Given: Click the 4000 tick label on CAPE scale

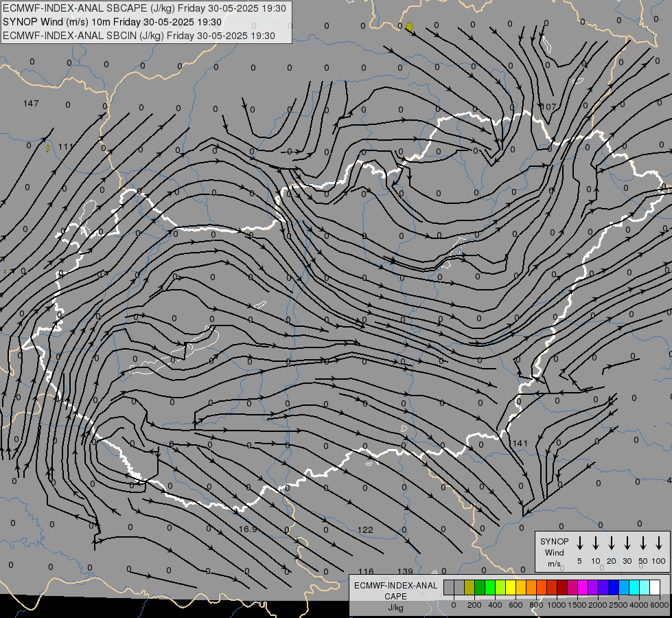Looking at the screenshot, I should point(639,605).
